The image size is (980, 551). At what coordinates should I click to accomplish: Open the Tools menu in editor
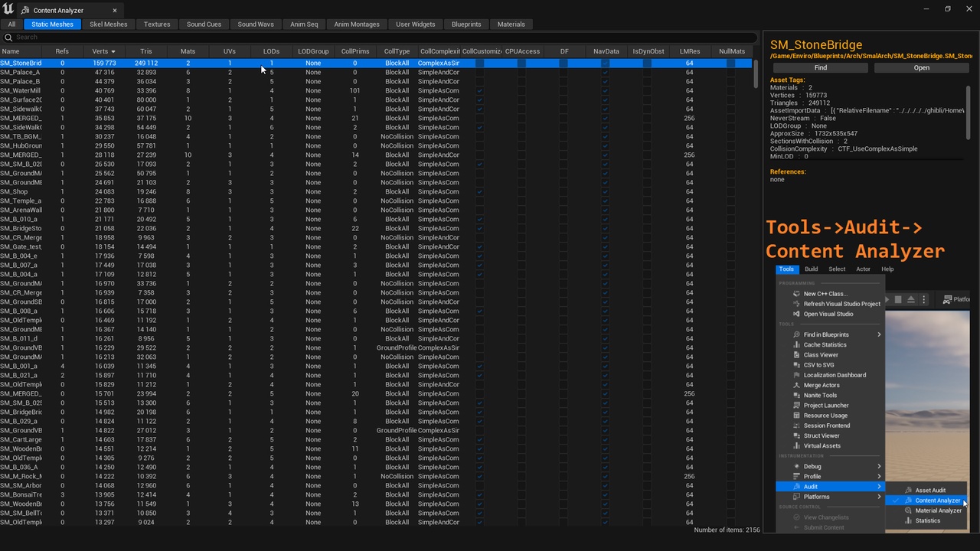[786, 269]
